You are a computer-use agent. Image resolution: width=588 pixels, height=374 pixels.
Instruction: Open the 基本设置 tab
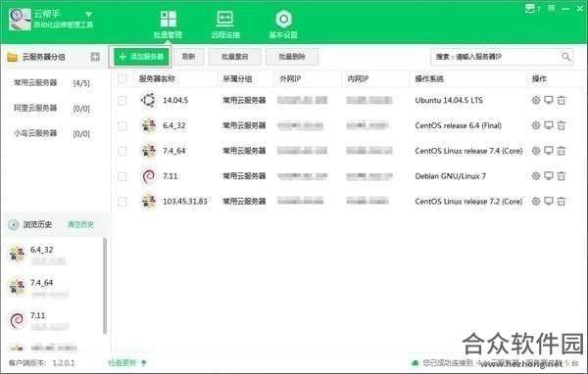283,23
